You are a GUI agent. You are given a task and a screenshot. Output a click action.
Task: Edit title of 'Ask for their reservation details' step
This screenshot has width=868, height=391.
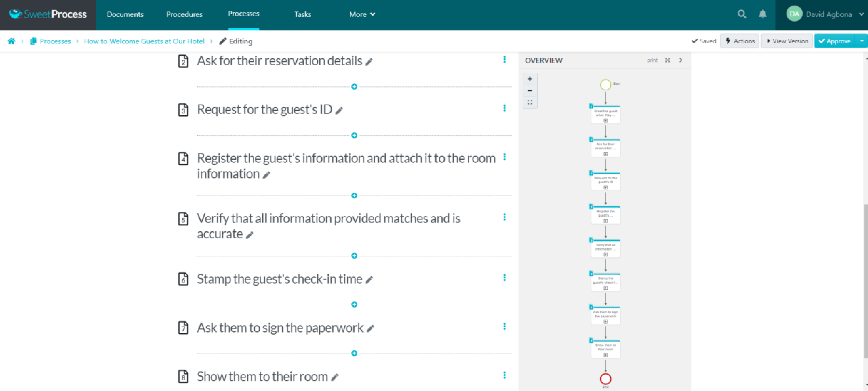(x=369, y=62)
